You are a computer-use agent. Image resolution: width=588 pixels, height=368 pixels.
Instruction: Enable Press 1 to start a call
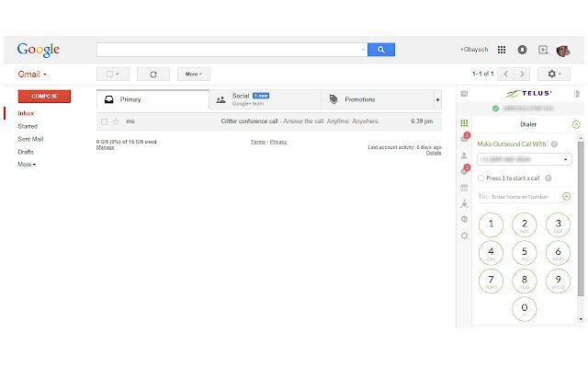pos(481,178)
